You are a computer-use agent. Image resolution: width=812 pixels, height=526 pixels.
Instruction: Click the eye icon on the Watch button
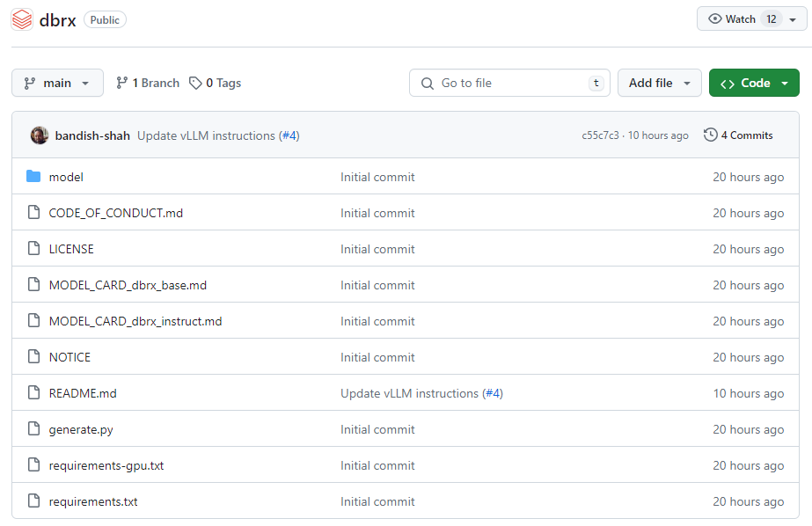pos(716,18)
